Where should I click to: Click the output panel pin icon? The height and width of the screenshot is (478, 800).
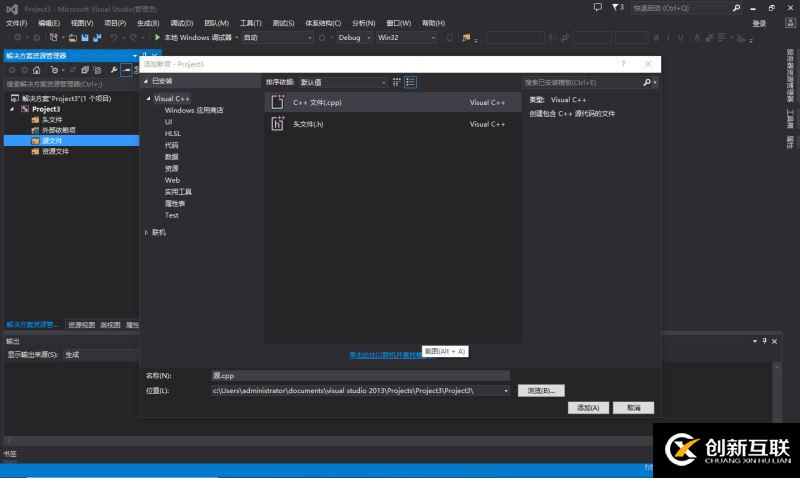(764, 341)
